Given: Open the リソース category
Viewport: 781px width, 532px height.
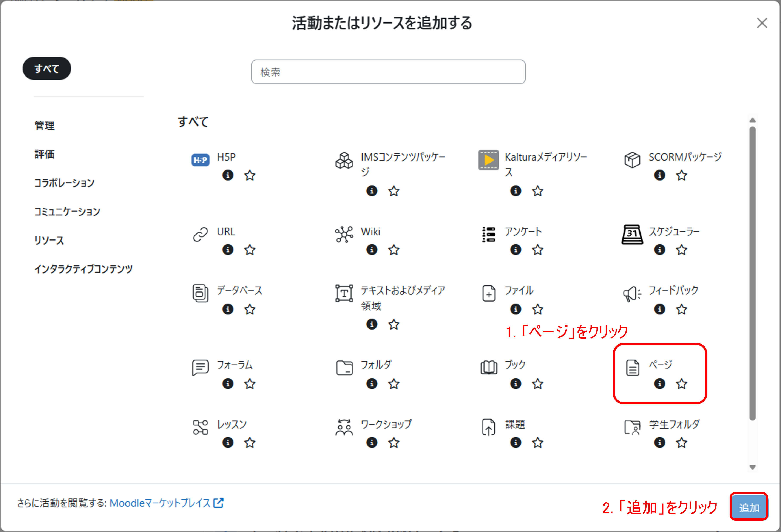Looking at the screenshot, I should click(x=49, y=240).
